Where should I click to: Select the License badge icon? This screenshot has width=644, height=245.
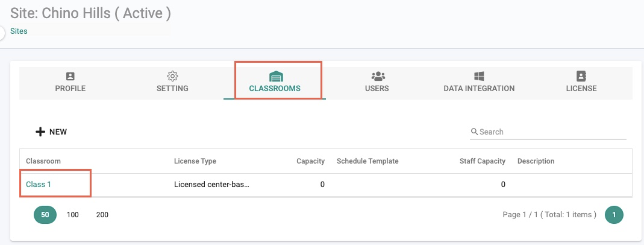pos(581,76)
